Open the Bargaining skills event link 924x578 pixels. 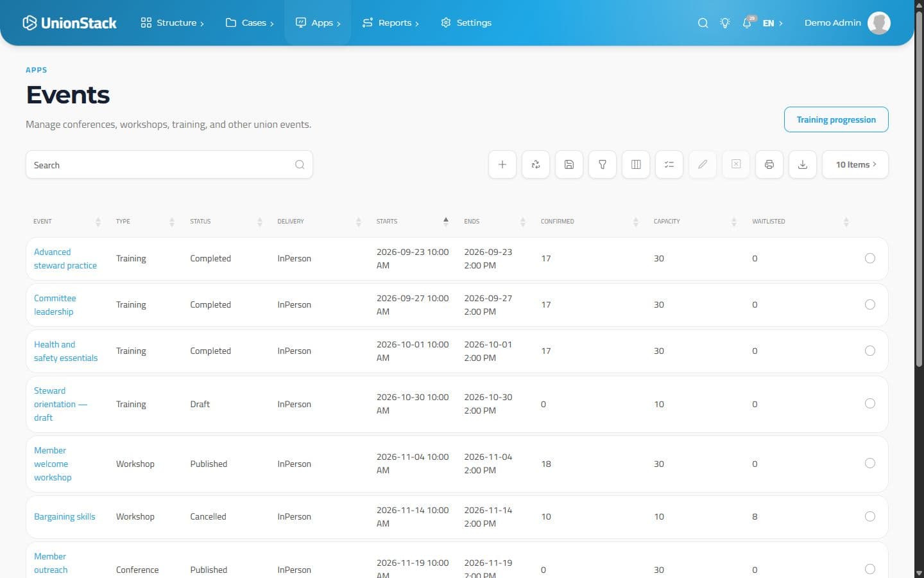(64, 516)
